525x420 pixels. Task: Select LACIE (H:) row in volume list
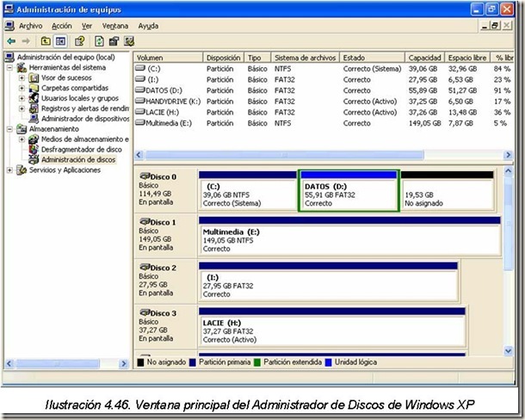[323, 112]
